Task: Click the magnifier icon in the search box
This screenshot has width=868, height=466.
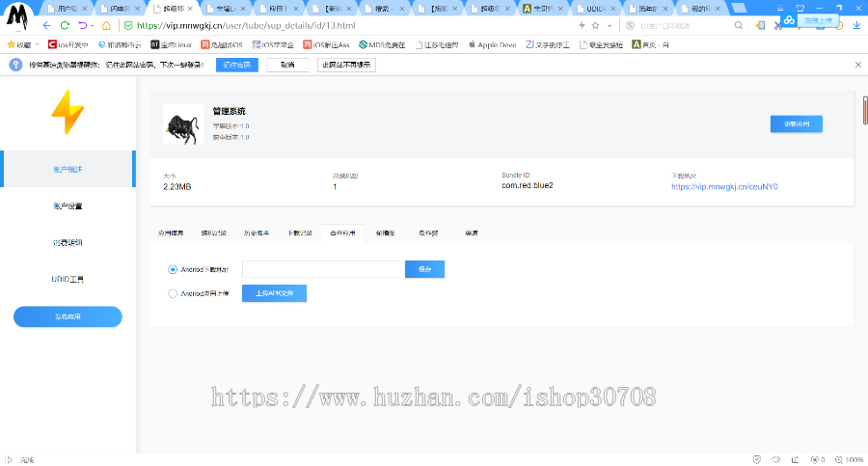Action: pyautogui.click(x=739, y=25)
